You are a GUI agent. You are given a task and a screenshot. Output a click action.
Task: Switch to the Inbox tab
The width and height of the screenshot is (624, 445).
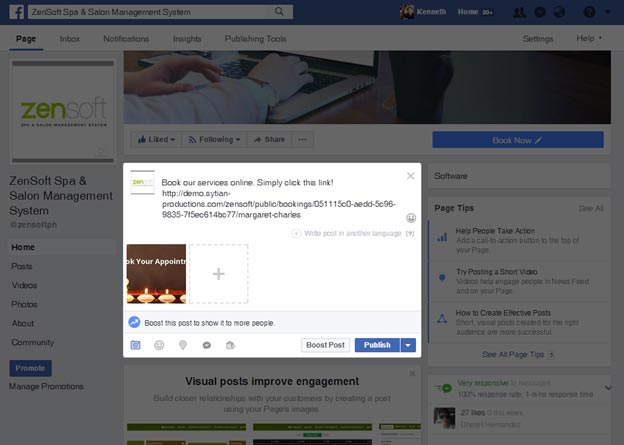(x=70, y=39)
